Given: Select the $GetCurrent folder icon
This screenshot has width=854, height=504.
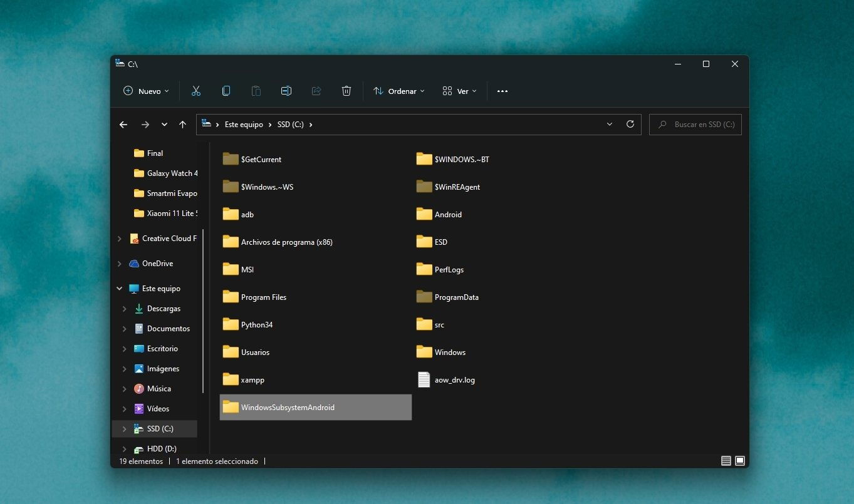Looking at the screenshot, I should tap(231, 159).
